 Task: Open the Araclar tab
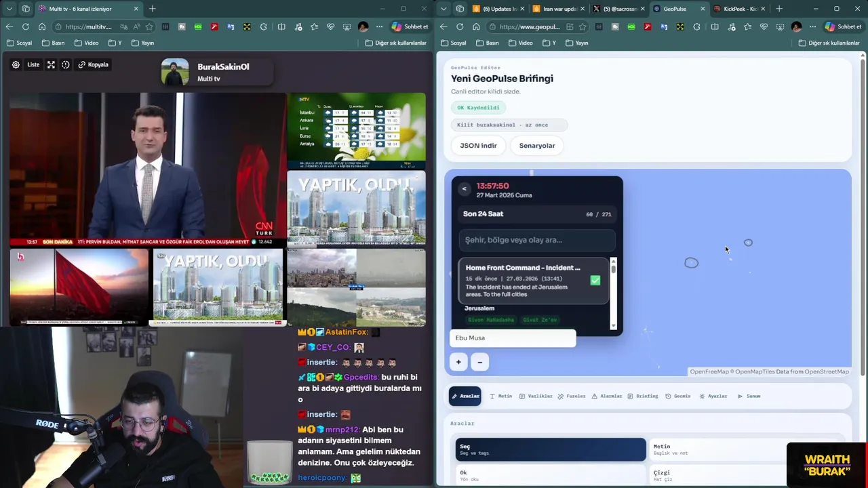pyautogui.click(x=465, y=396)
